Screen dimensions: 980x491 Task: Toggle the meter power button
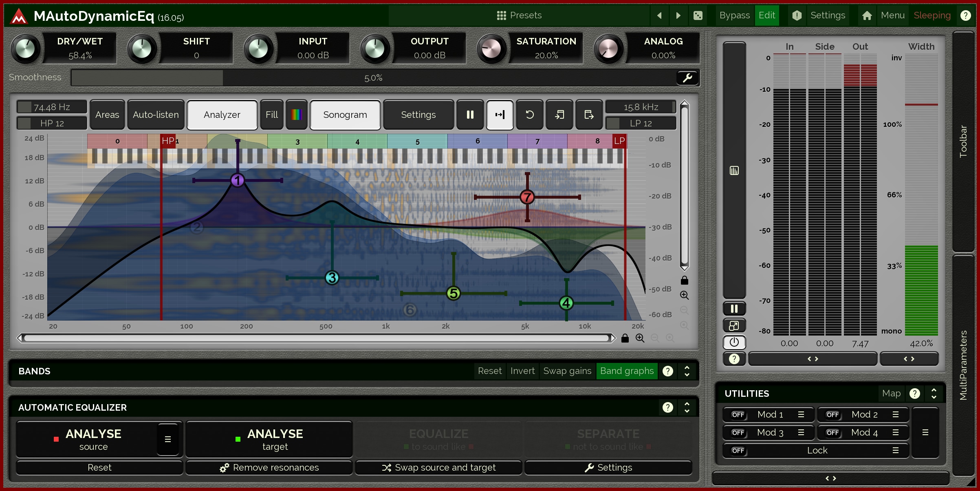coord(734,342)
